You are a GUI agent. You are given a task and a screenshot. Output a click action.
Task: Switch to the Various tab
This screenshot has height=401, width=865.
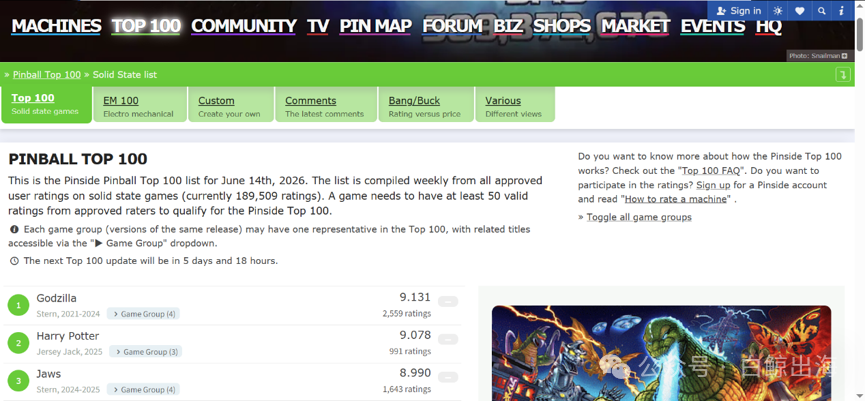point(515,105)
